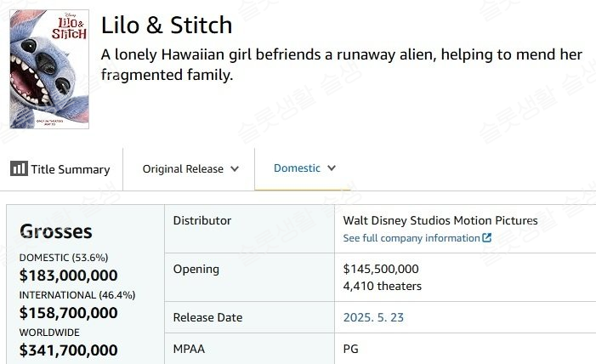Click the movie synopsis text
This screenshot has height=364, width=596.
coord(341,65)
